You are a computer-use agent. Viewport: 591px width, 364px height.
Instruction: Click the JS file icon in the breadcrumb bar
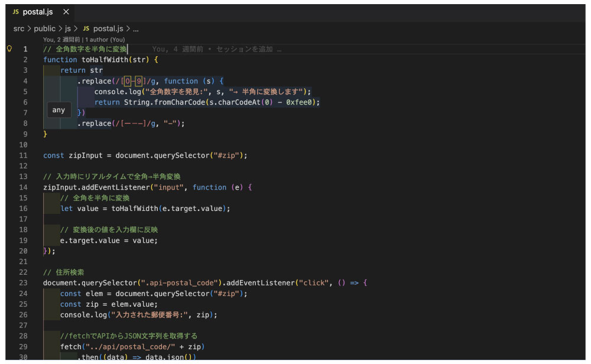pos(85,28)
